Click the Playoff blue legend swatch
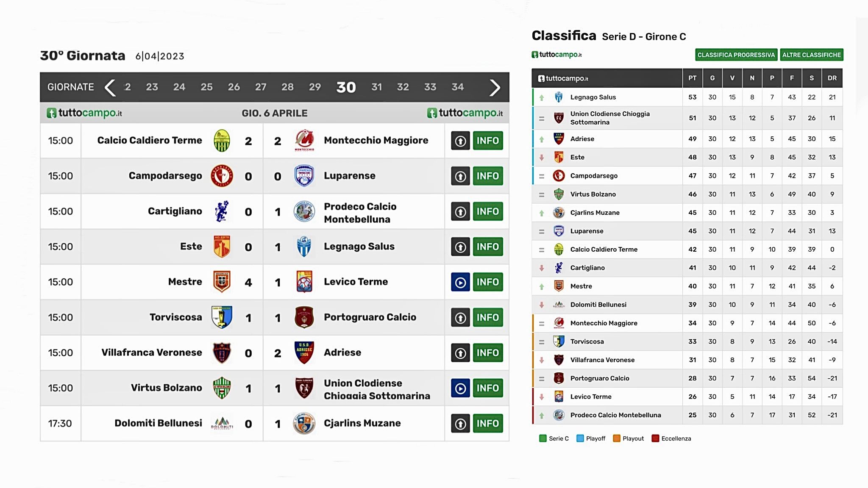868x488 pixels. pyautogui.click(x=580, y=438)
